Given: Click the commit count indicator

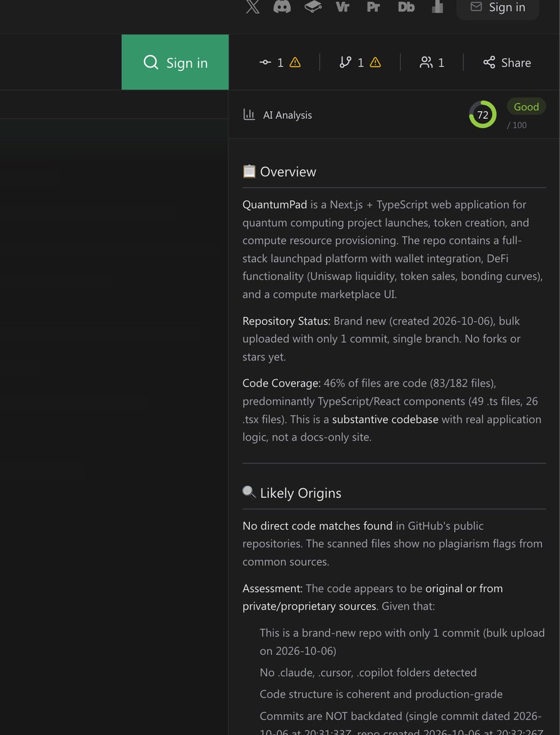Looking at the screenshot, I should pyautogui.click(x=272, y=62).
